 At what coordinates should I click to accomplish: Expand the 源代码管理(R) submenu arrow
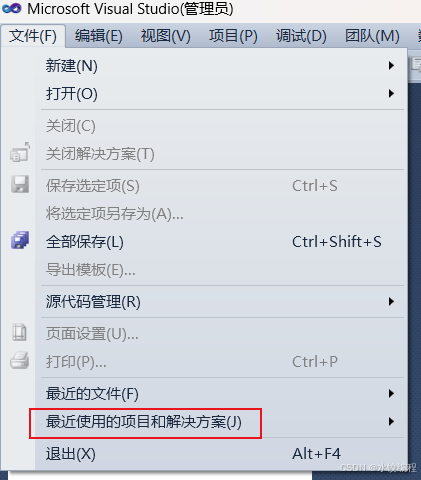[x=391, y=302]
